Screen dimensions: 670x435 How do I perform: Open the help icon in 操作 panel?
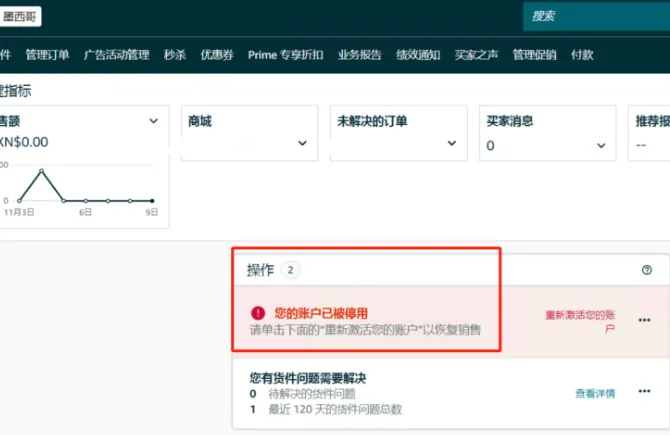point(646,270)
